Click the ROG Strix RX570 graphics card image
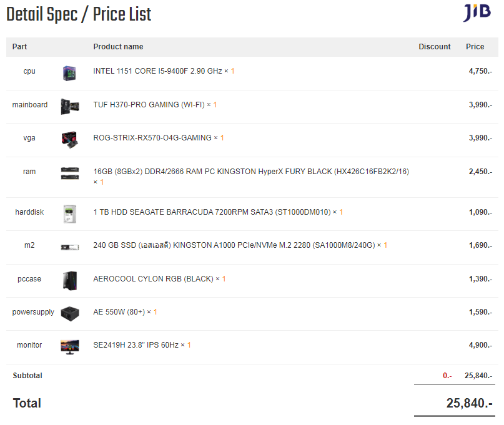Image resolution: width=504 pixels, height=425 pixels. (69, 139)
